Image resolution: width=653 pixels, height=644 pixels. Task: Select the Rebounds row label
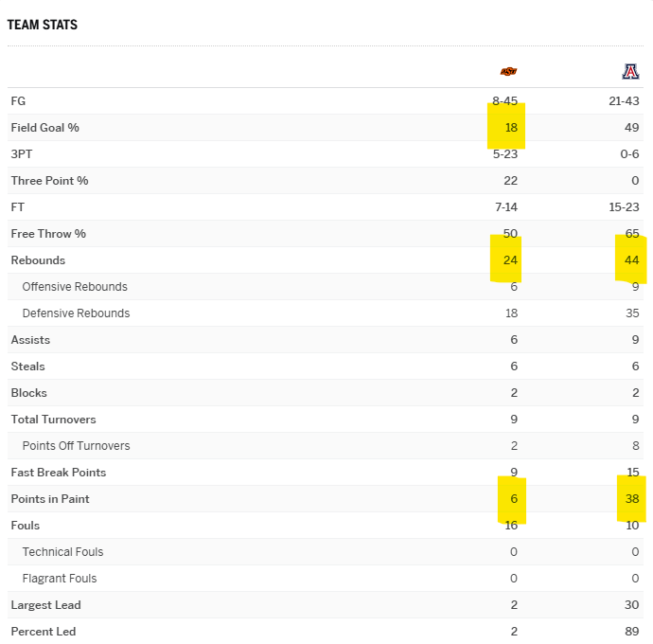pos(38,260)
